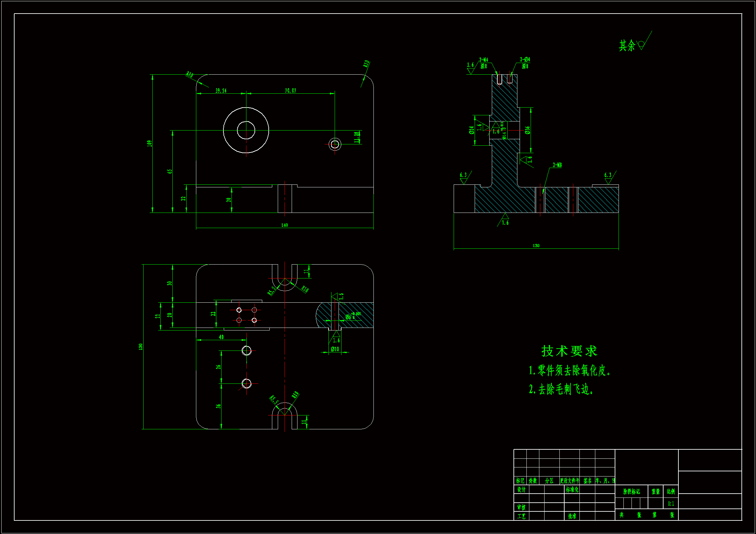Viewport: 756px width, 534px height.
Task: Click the Ø10 counterbore dimension text
Action: (x=335, y=349)
